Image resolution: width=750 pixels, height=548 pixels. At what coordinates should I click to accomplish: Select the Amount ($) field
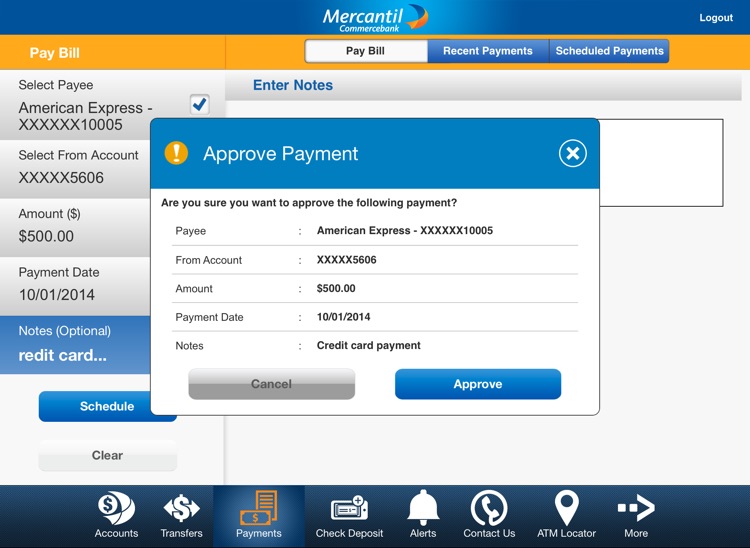click(x=75, y=228)
